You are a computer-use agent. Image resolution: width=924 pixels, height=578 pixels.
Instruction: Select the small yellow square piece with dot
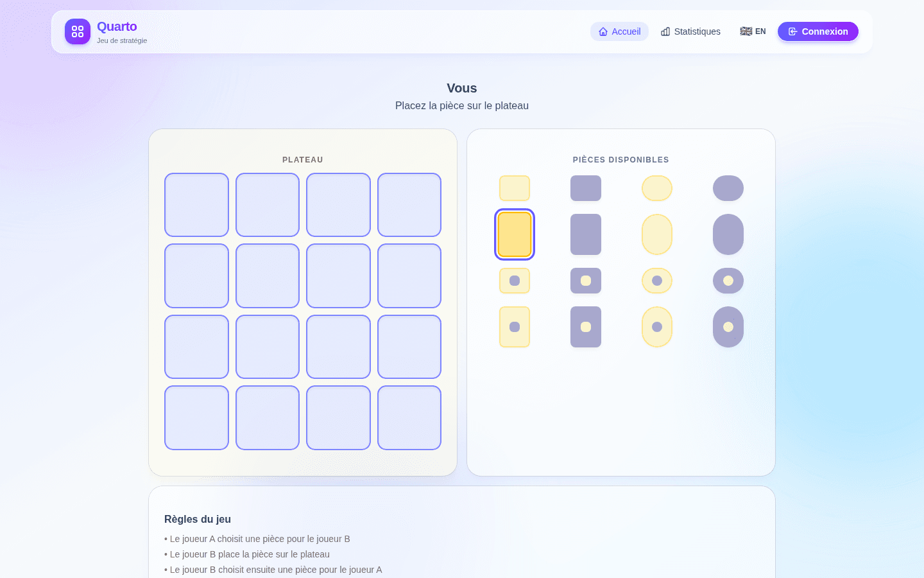tap(515, 281)
